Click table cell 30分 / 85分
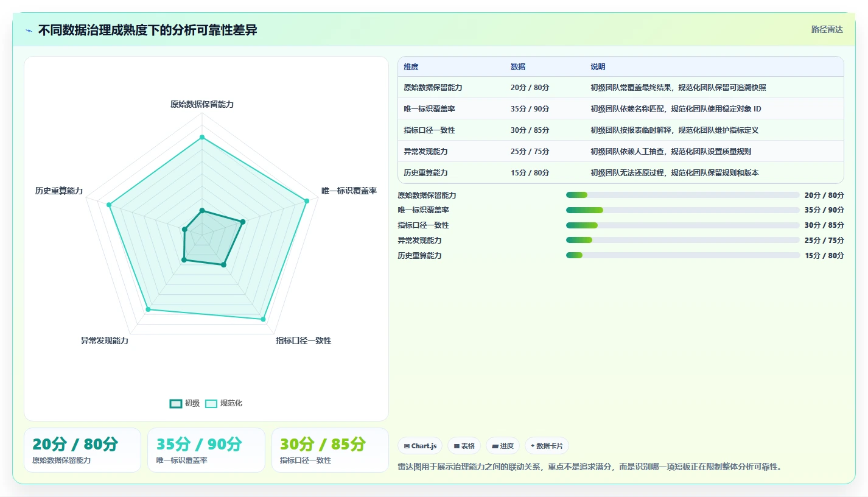 [530, 130]
